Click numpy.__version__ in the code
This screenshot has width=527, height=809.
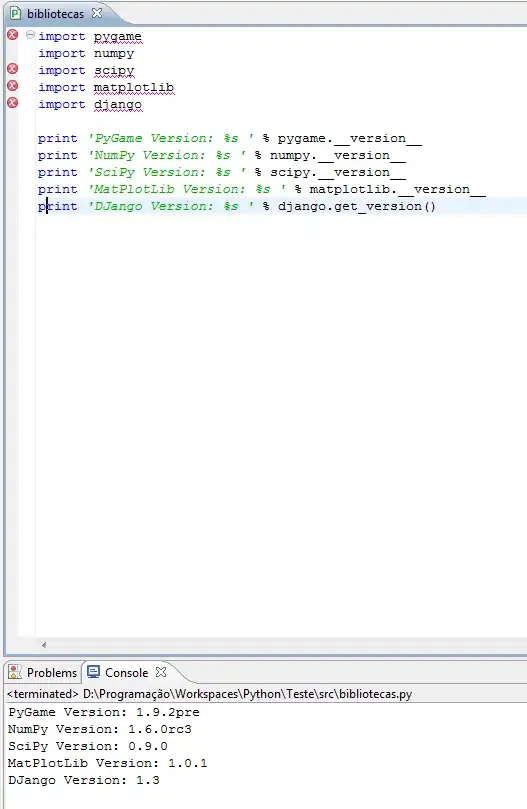(x=338, y=156)
